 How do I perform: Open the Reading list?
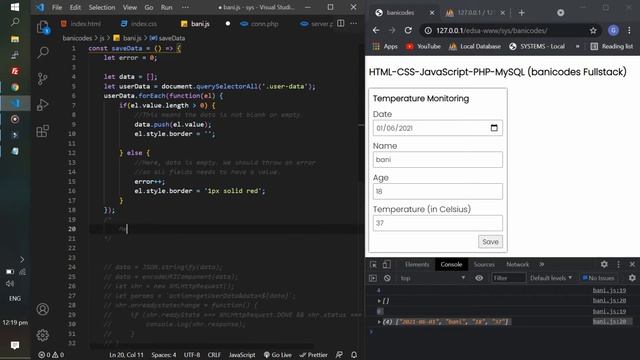pyautogui.click(x=612, y=47)
